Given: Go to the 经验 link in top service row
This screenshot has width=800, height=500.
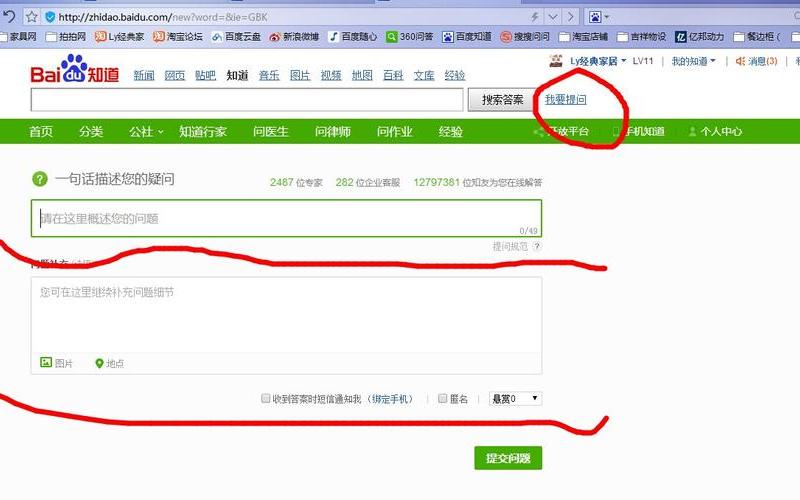Looking at the screenshot, I should (455, 76).
